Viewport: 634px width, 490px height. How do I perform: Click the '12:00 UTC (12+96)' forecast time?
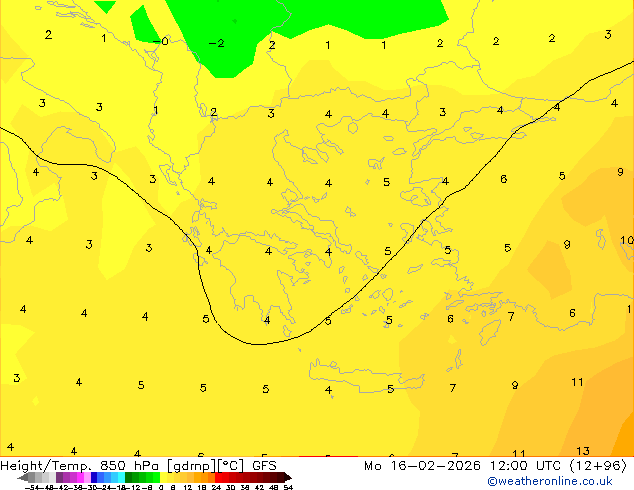558,466
